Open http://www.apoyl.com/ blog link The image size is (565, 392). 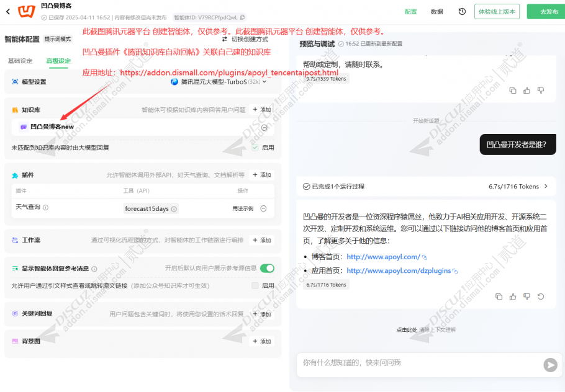point(384,257)
